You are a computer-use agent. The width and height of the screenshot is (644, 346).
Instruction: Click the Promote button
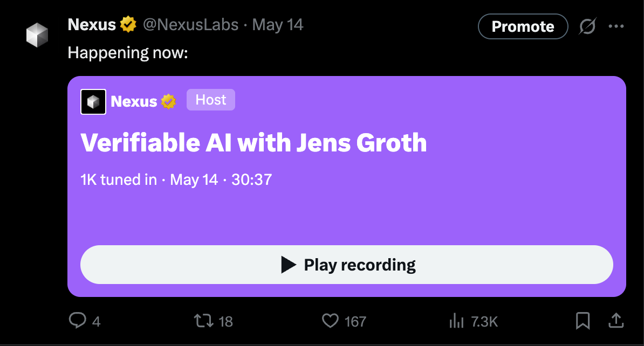[x=523, y=26]
